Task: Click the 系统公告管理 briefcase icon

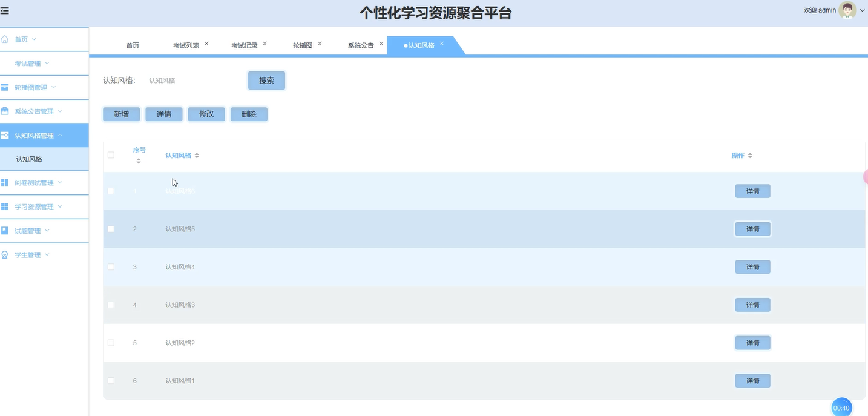Action: [x=5, y=111]
